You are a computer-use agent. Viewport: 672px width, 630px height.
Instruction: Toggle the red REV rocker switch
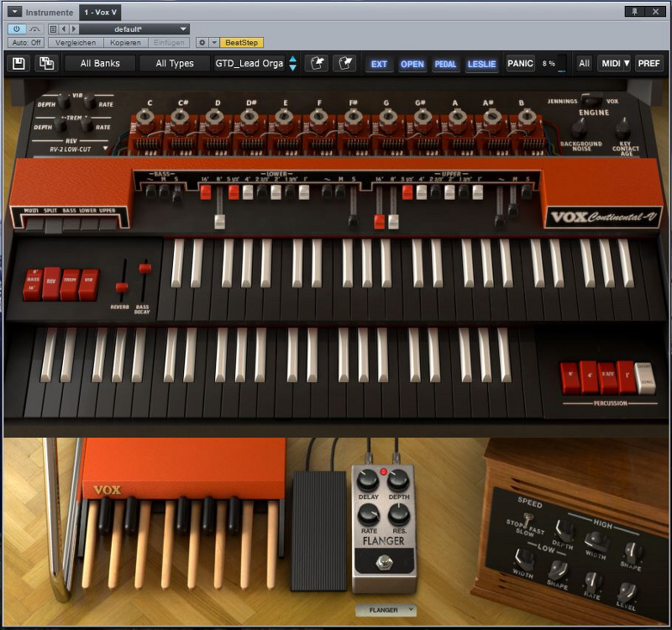[x=51, y=283]
